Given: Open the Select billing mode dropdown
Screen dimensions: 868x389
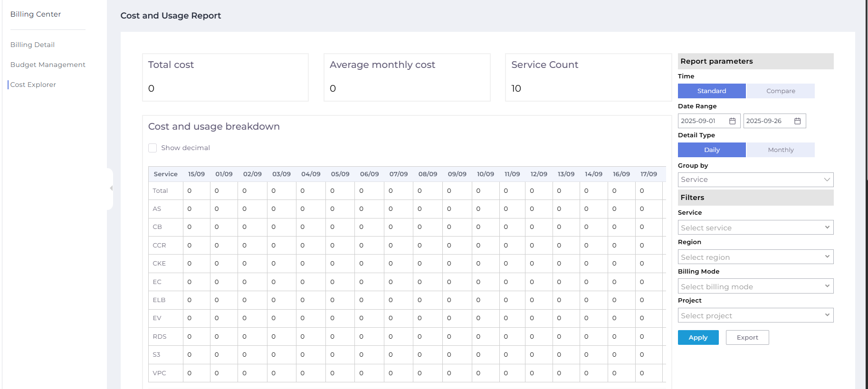Looking at the screenshot, I should [755, 286].
